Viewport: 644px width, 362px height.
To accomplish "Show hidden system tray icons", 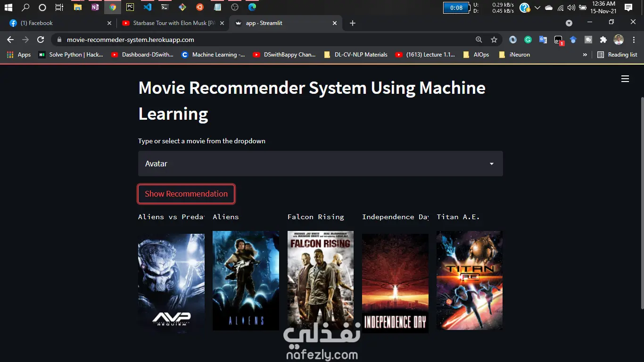I will tap(537, 8).
